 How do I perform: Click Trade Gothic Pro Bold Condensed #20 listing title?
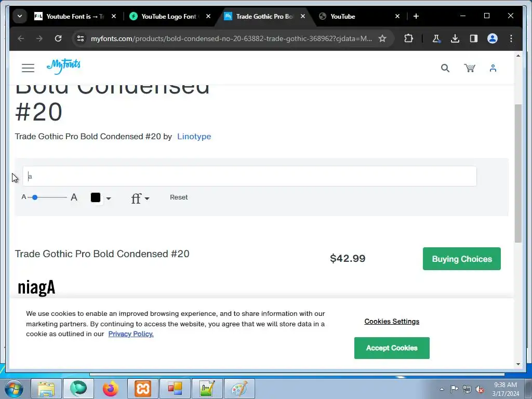pos(102,254)
